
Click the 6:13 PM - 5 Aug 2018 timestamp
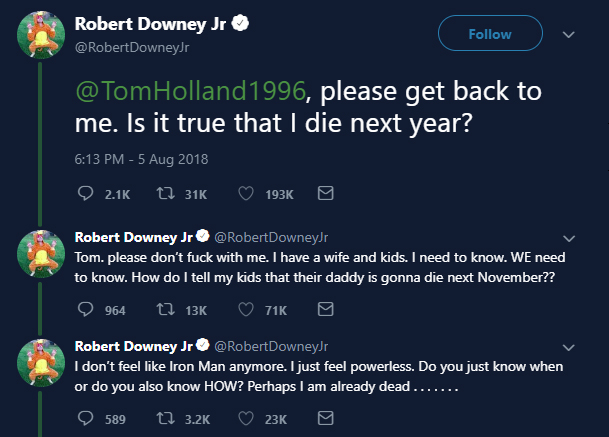(x=140, y=158)
